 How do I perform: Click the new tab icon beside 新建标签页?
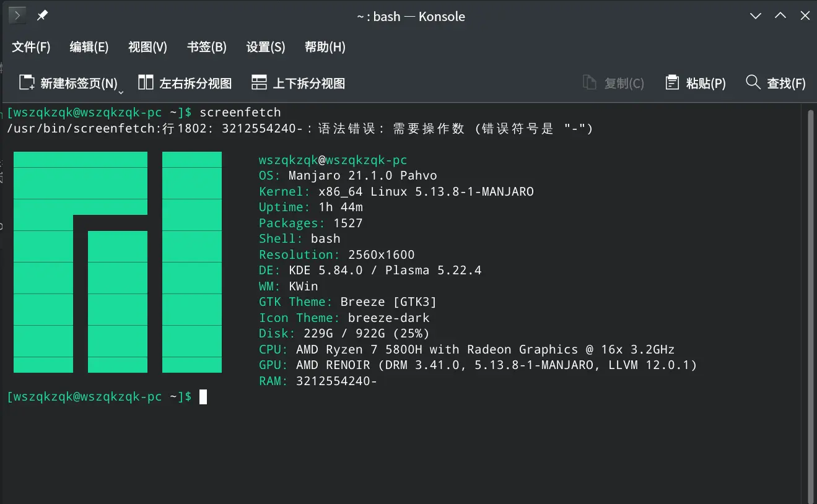click(x=27, y=82)
